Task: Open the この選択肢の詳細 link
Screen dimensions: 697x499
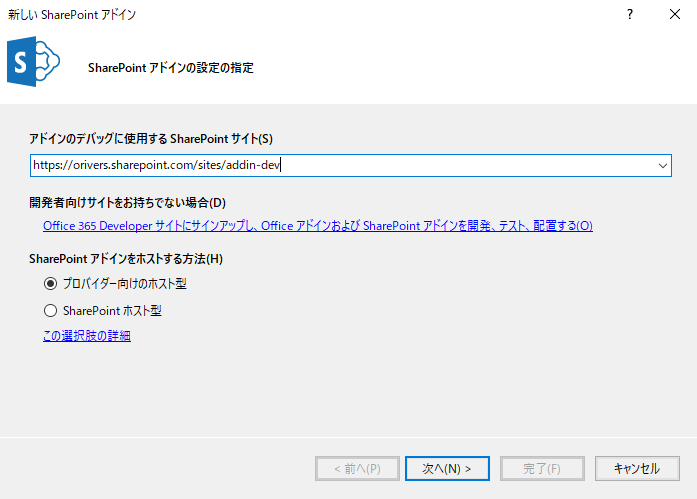Action: click(86, 336)
